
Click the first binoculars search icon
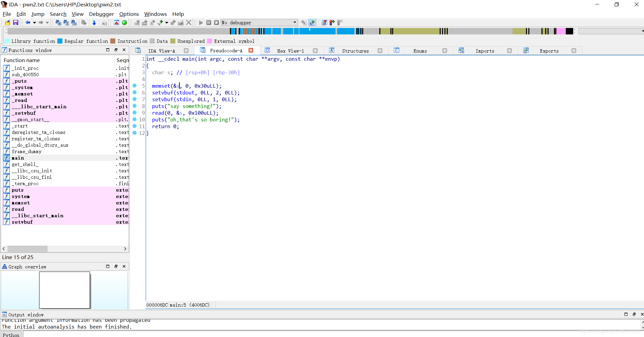coord(58,23)
